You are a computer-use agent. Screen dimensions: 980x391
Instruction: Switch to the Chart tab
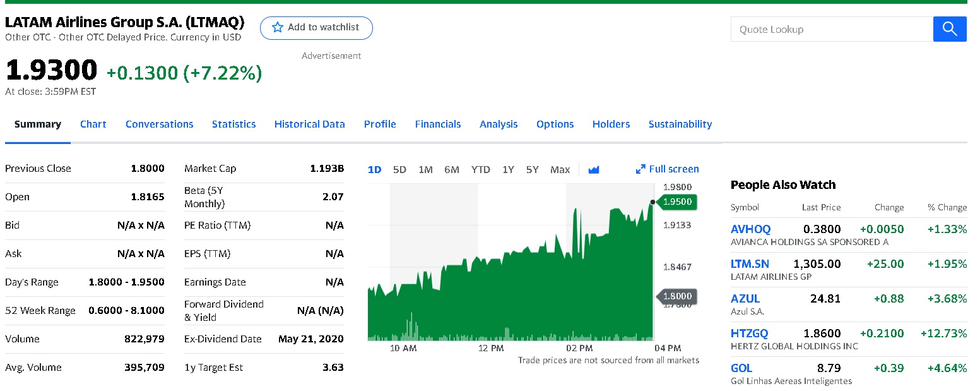pyautogui.click(x=93, y=124)
